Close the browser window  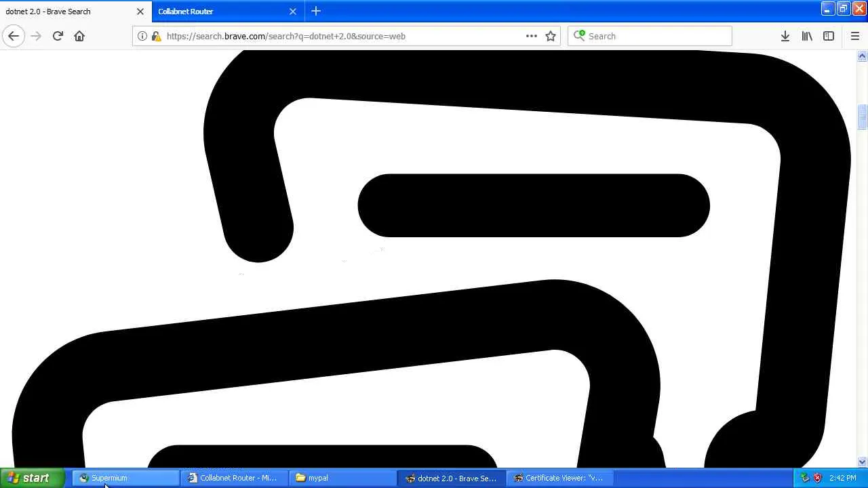(859, 9)
